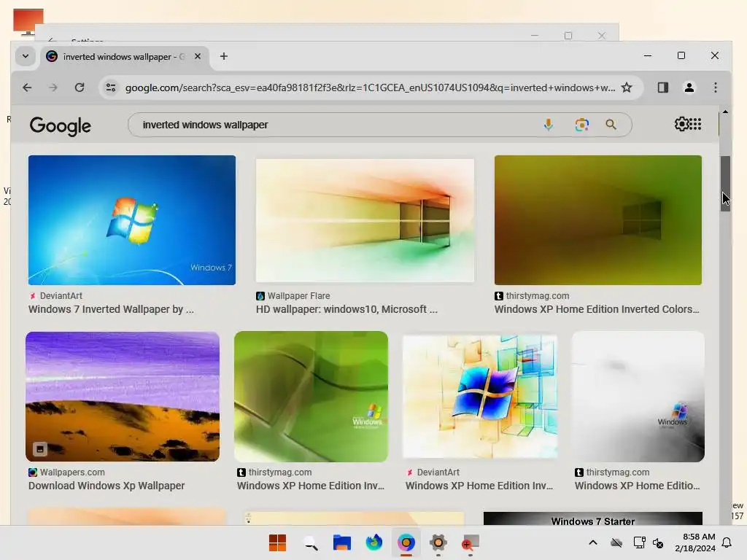Go to the Google logo homepage
The image size is (747, 560).
click(x=60, y=125)
